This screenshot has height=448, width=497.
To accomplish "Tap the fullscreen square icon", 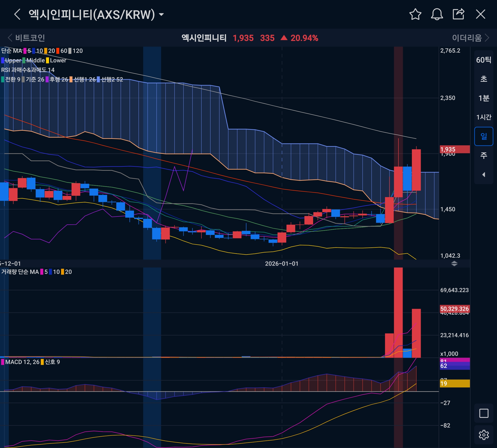I will (484, 413).
